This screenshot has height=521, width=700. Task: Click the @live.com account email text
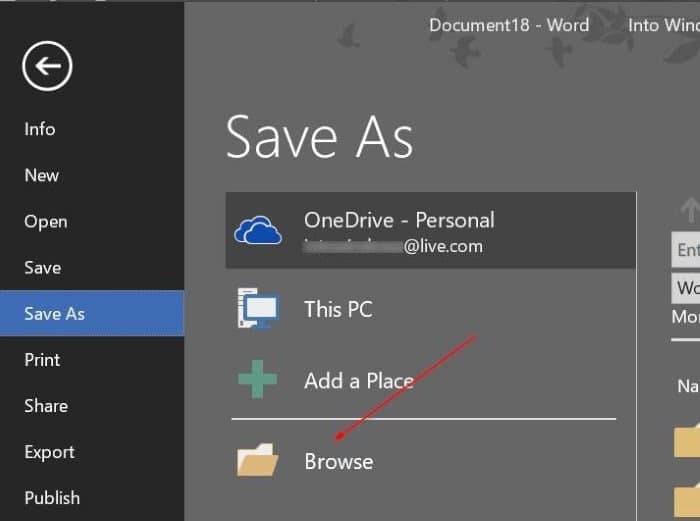pyautogui.click(x=443, y=246)
